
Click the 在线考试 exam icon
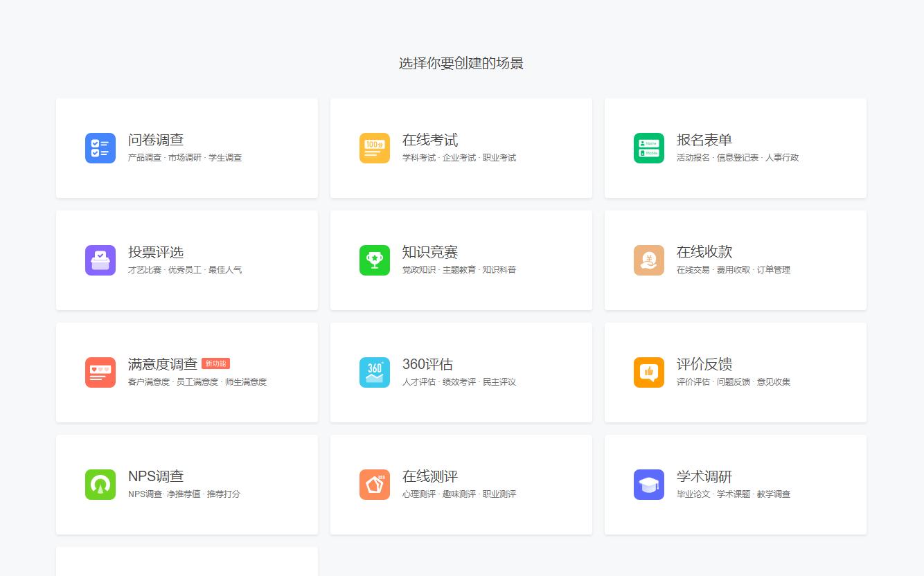pos(374,147)
